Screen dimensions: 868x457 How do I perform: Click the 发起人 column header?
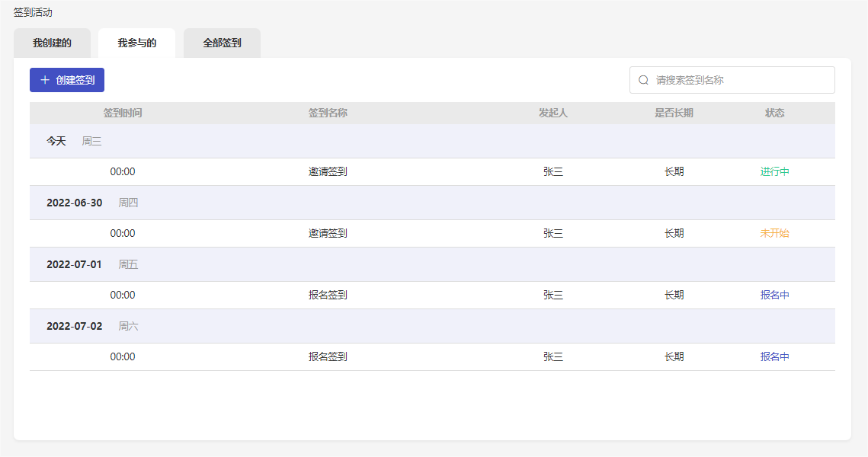553,113
